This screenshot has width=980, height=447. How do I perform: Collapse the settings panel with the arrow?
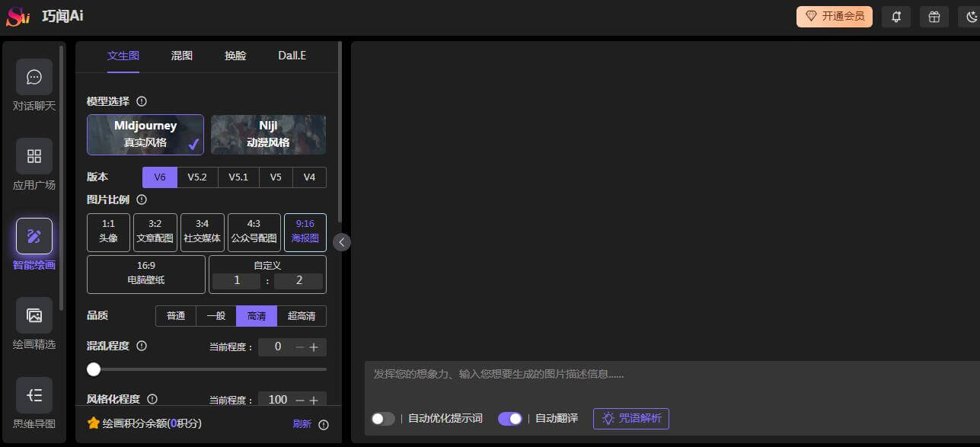click(342, 242)
